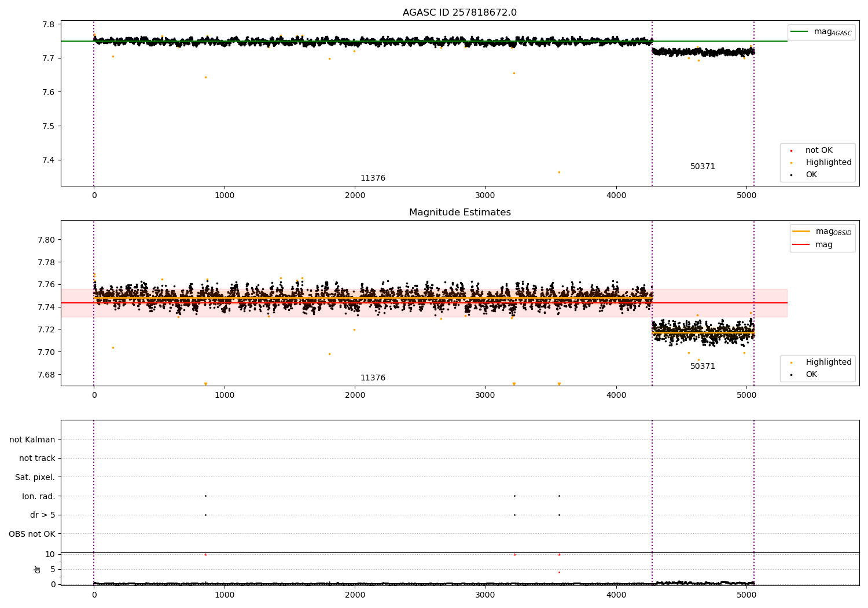This screenshot has height=608, width=868.
Task: Click the black OK marker in top legend
Action: tap(791, 175)
